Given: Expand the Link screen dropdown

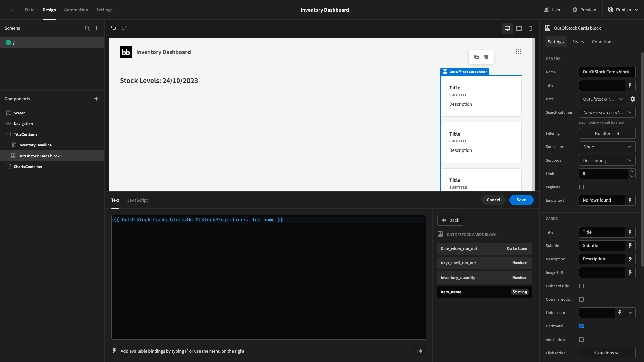Looking at the screenshot, I should tap(630, 313).
